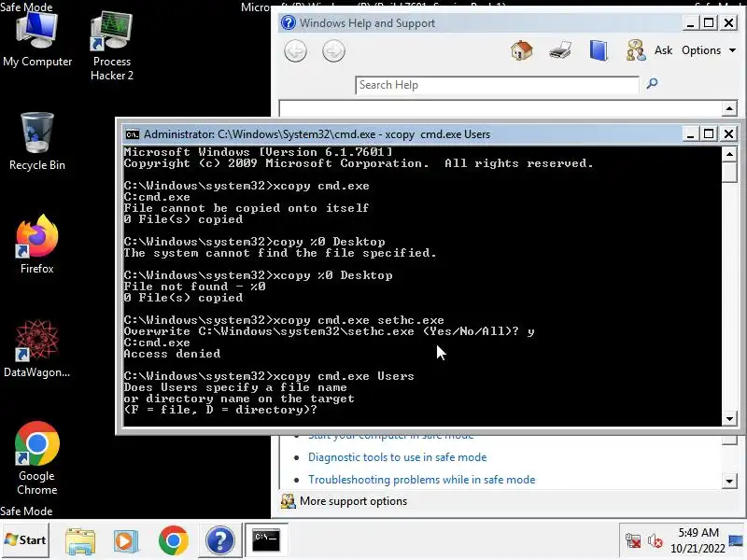
Task: Click the Help content scrollbar down arrow
Action: click(729, 481)
